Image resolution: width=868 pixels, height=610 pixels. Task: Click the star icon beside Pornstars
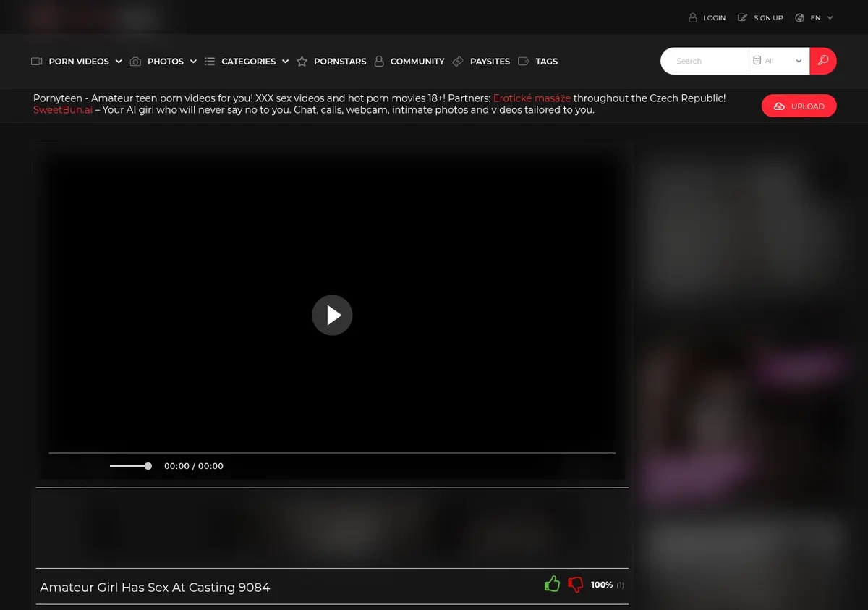[302, 62]
